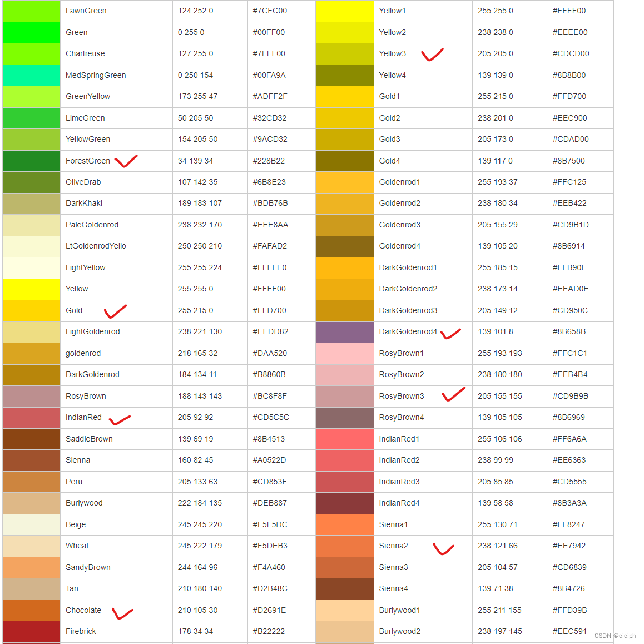
Task: Select the 'Gold' name cell
Action: point(117,310)
